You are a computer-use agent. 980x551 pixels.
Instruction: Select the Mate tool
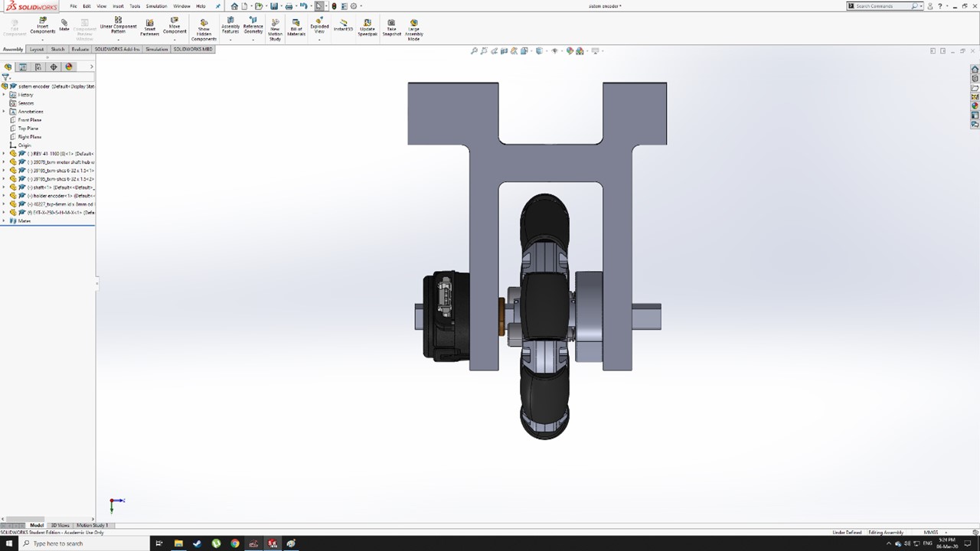pos(64,25)
